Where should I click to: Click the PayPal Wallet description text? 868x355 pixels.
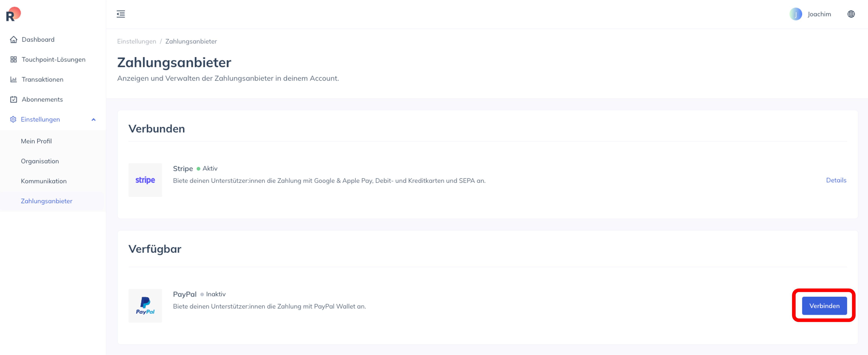tap(269, 306)
